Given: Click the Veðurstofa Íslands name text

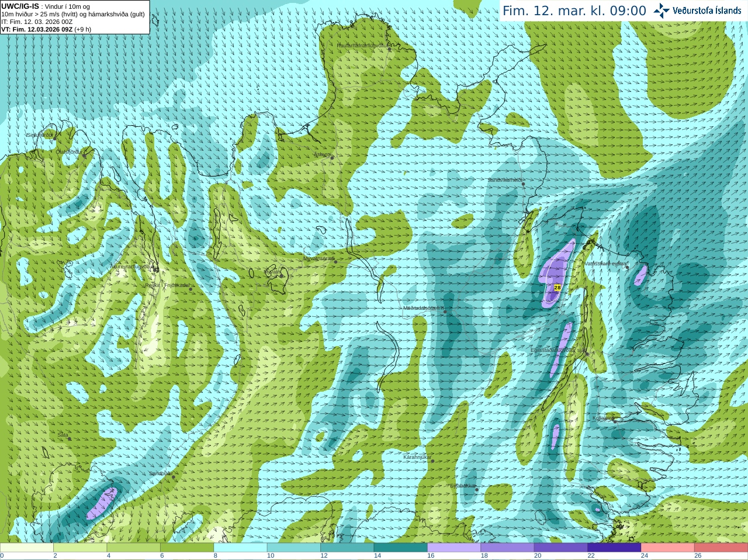Looking at the screenshot, I should click(x=707, y=11).
